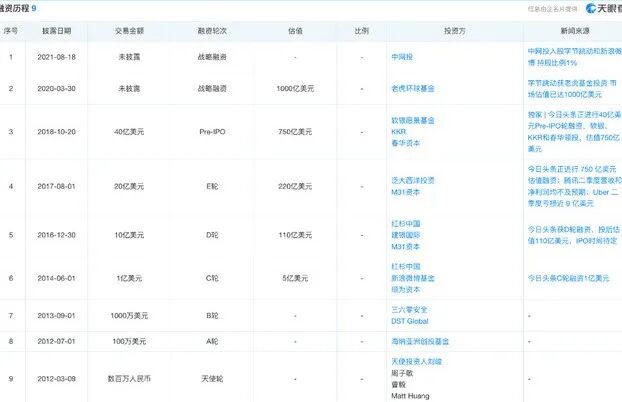Open investor link 中网投
Screen dimensions: 622x402
402,57
